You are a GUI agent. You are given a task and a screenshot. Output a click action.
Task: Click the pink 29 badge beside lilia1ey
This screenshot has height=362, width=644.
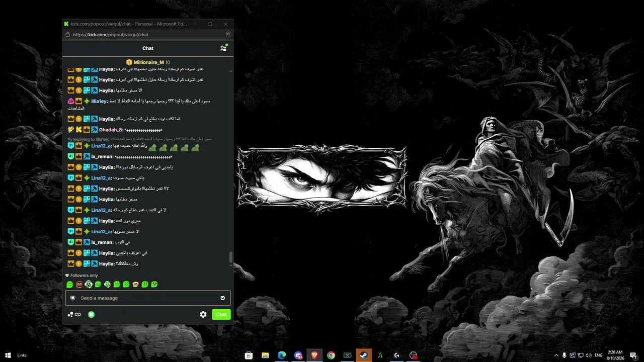[71, 101]
